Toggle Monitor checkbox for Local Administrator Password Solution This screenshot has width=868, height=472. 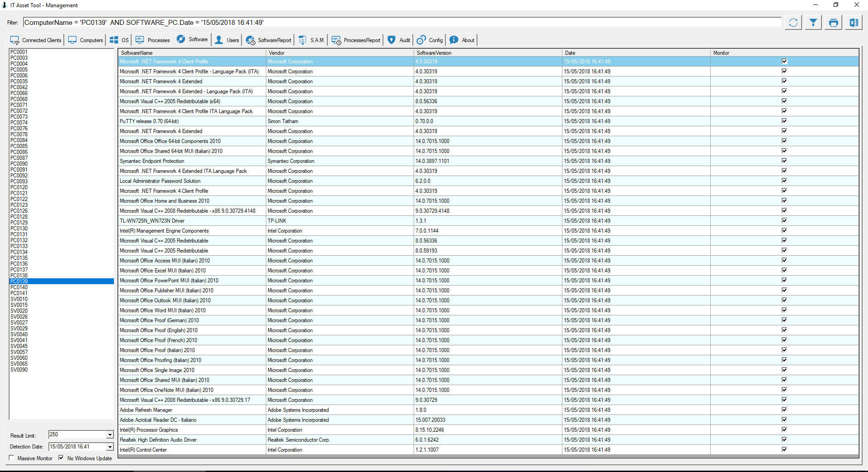[784, 181]
